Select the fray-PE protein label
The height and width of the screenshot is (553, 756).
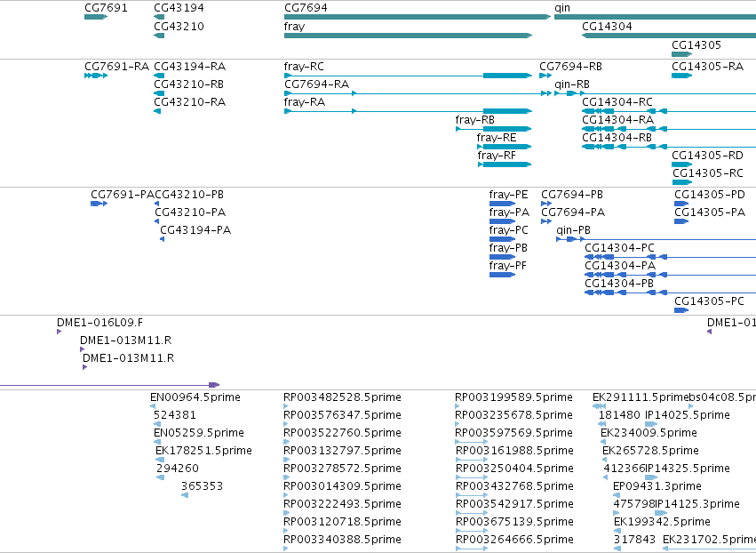509,196
